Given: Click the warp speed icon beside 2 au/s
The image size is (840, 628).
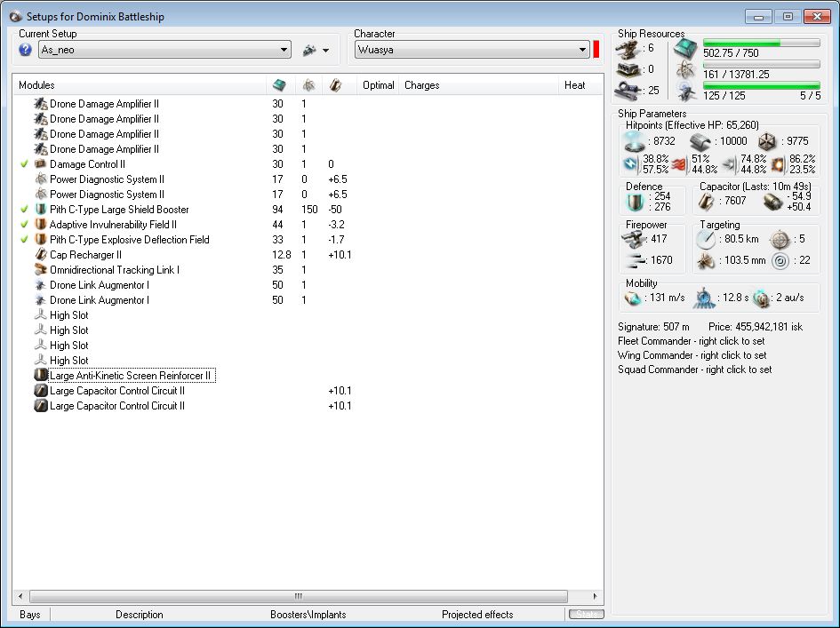Looking at the screenshot, I should pyautogui.click(x=761, y=298).
